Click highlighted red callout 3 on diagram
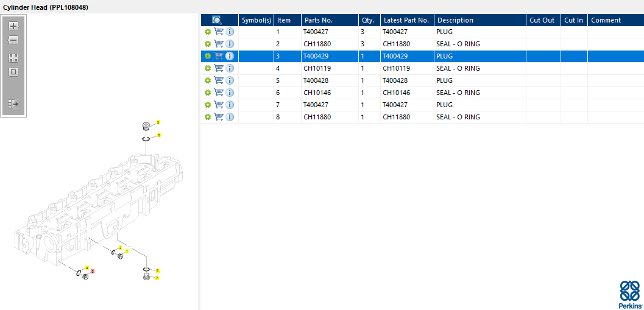The image size is (644, 310). [x=93, y=271]
